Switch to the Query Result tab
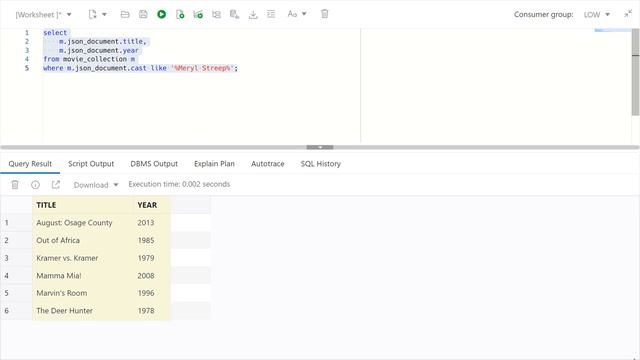Image resolution: width=640 pixels, height=360 pixels. pos(30,164)
